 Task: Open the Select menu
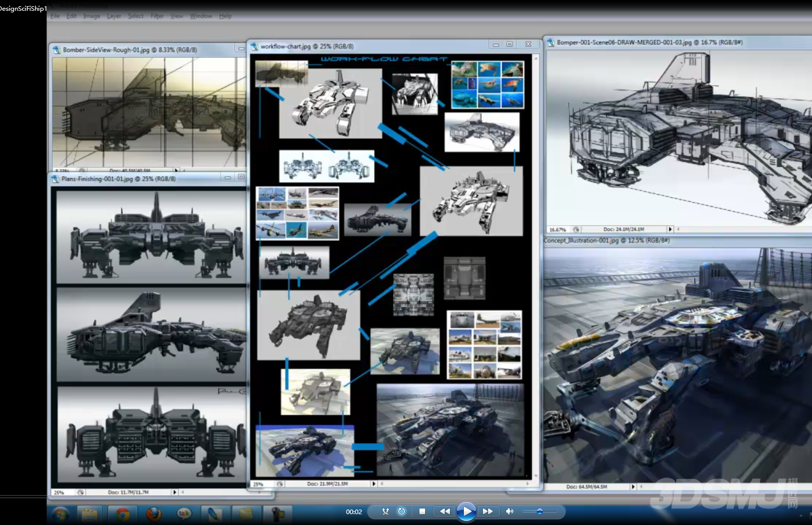(136, 16)
